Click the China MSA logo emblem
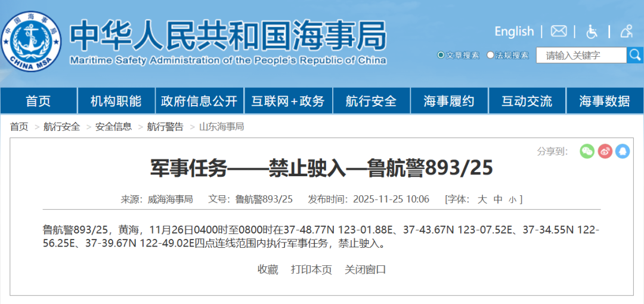The height and width of the screenshot is (304, 644). coord(31,42)
